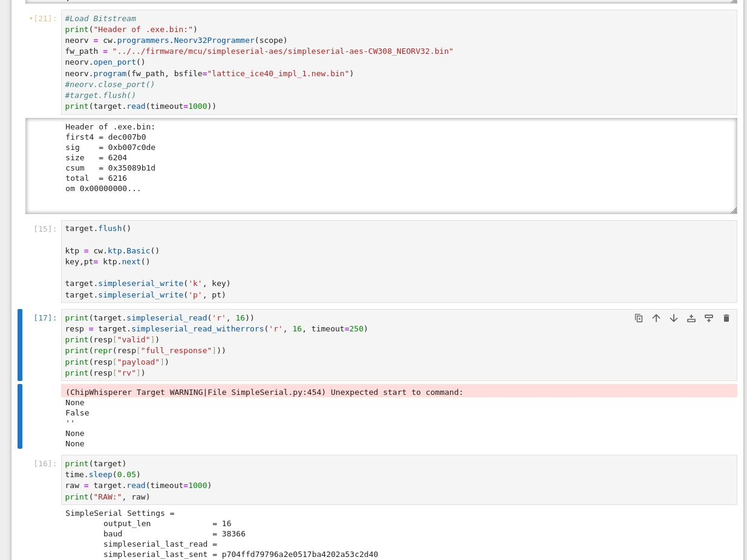Delete the active cell with trash icon
747x560 pixels.
[x=726, y=318]
